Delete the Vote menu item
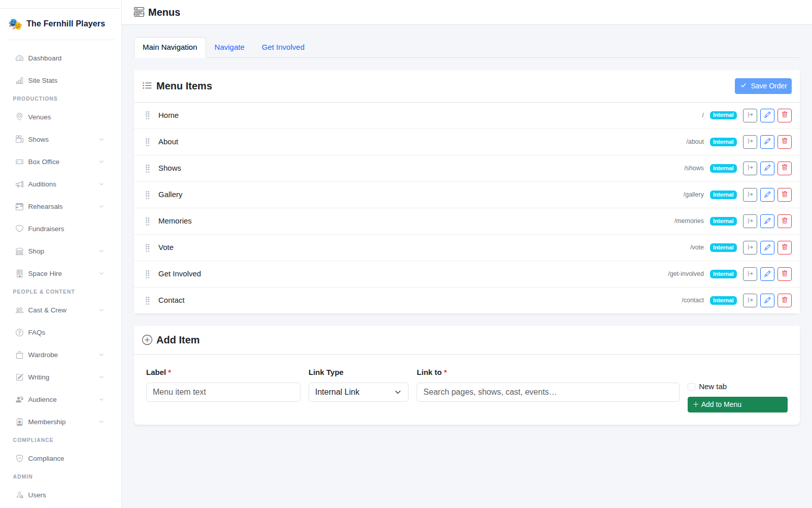The image size is (812, 508). [785, 247]
